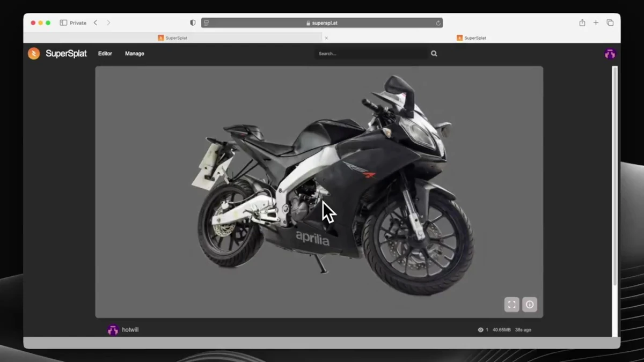Click the page reader icon in address bar
644x362 pixels.
(x=207, y=23)
